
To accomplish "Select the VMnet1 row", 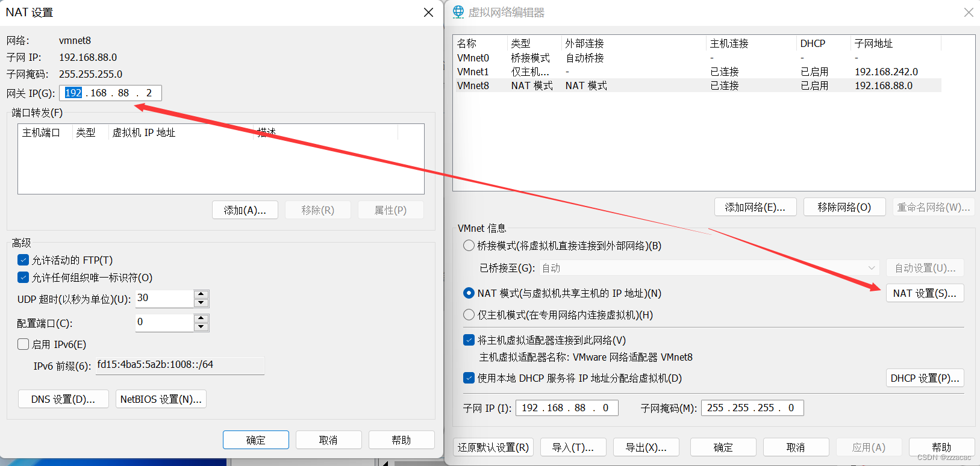I will pos(697,72).
